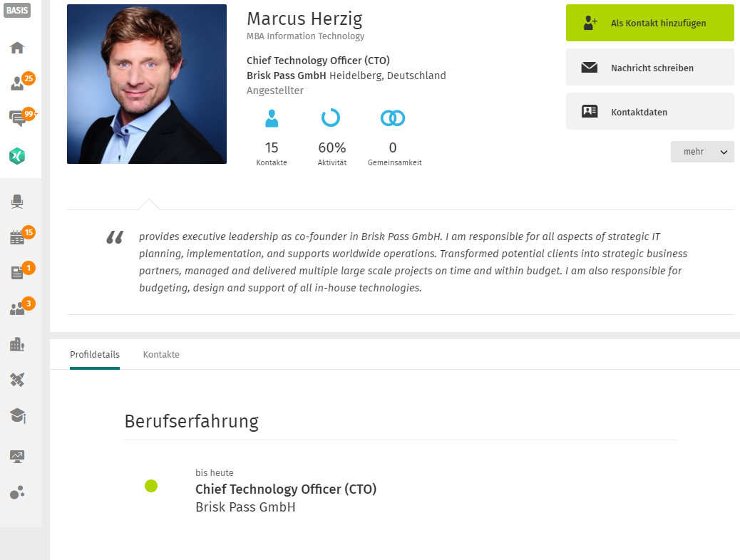The width and height of the screenshot is (740, 560).
Task: Click Nachricht schreiben button
Action: point(650,68)
